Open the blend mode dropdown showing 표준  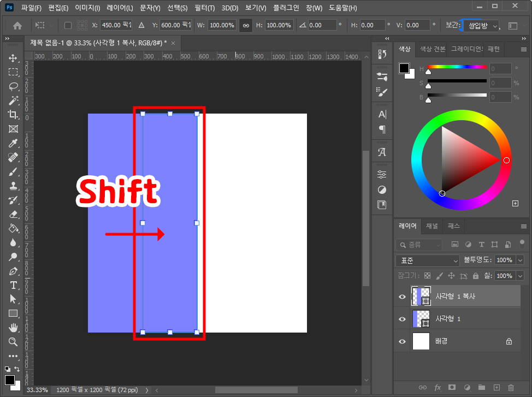pyautogui.click(x=427, y=260)
